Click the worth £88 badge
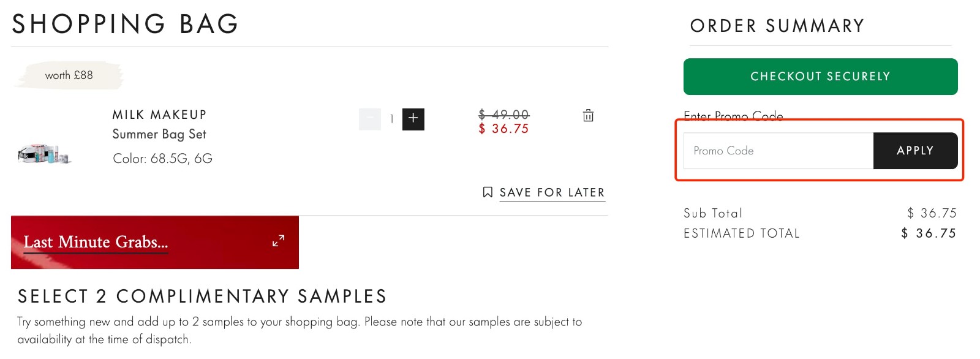 coord(69,75)
